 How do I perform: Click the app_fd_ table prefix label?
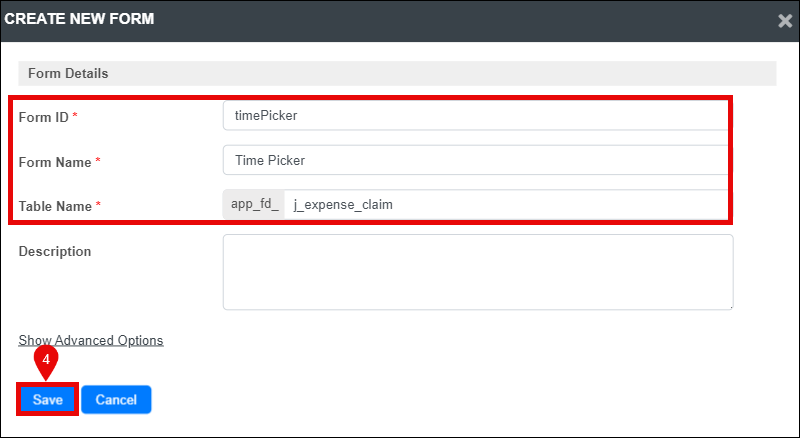[x=254, y=205]
